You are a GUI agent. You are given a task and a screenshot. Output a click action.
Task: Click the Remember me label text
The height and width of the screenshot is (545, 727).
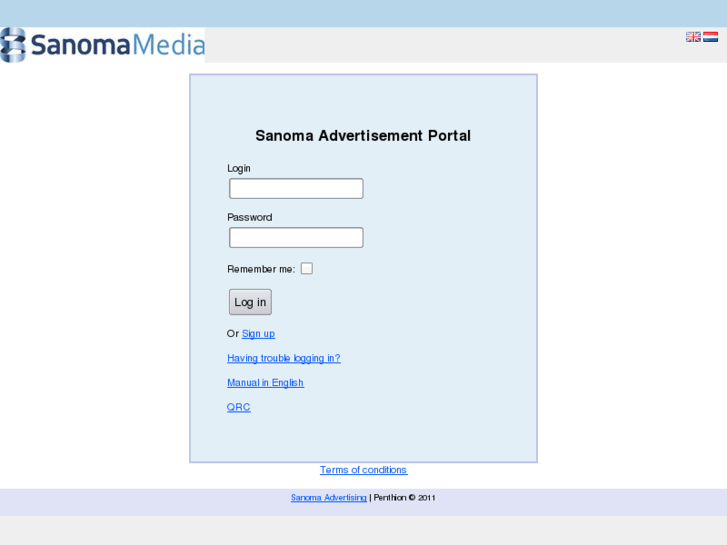coord(261,269)
